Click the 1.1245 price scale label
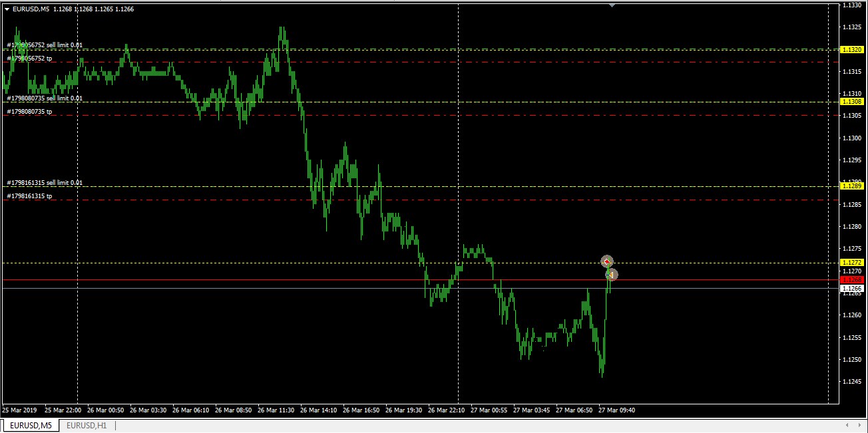868x433 pixels. [x=852, y=382]
